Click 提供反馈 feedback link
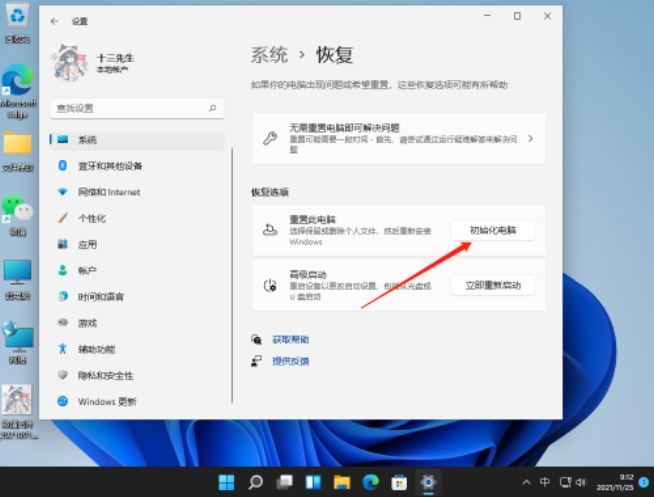 [290, 361]
